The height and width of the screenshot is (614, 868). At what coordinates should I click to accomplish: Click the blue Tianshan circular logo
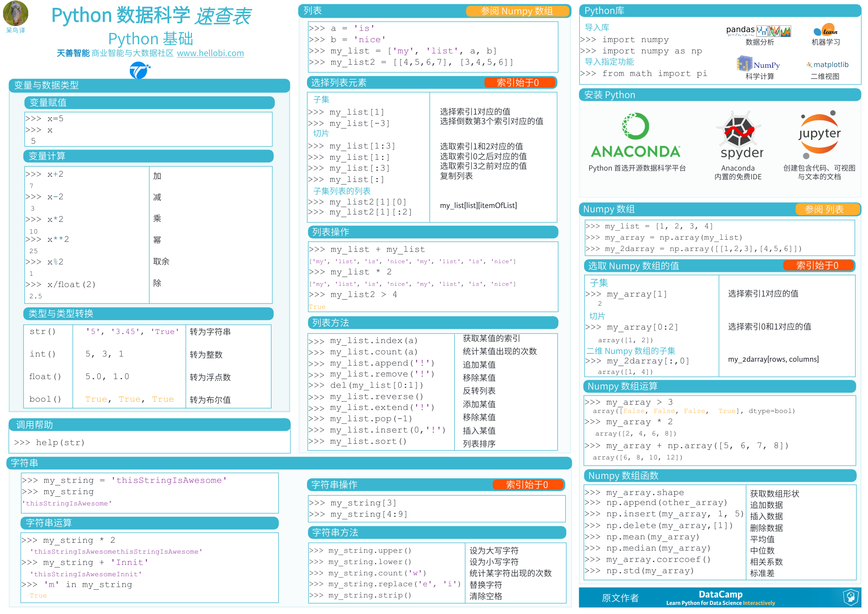(139, 70)
